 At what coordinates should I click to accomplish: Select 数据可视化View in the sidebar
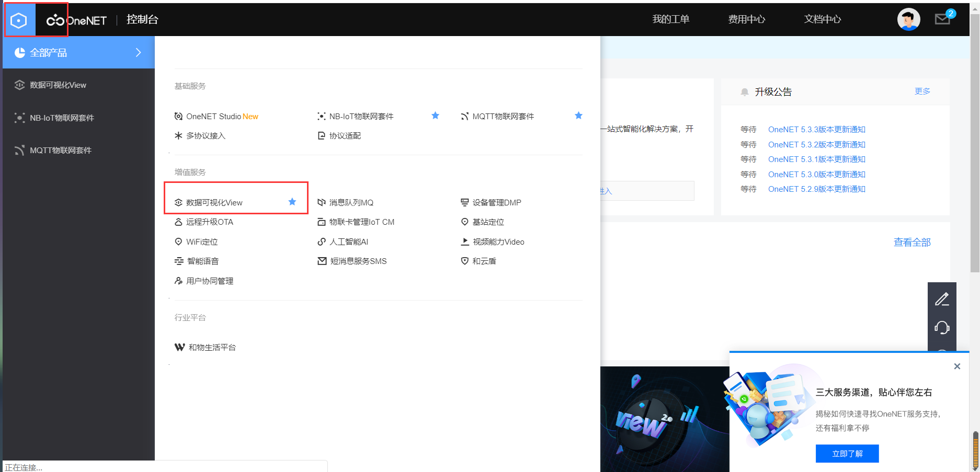(56, 85)
